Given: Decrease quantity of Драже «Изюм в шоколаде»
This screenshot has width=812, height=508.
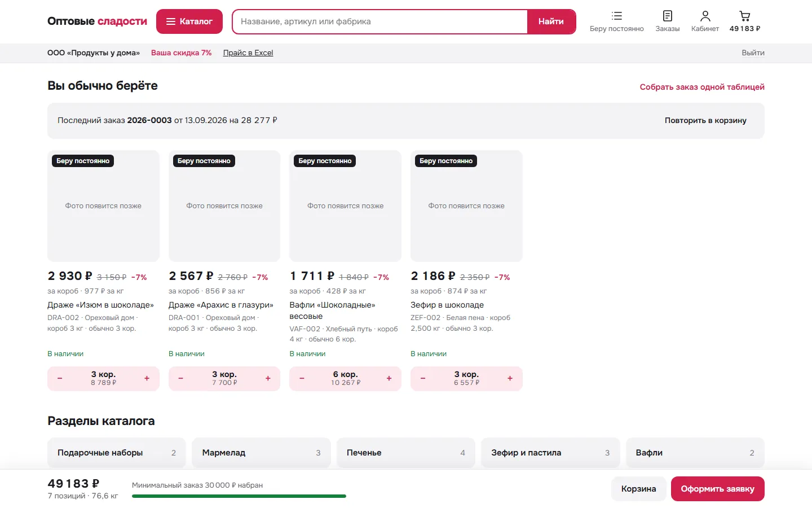Looking at the screenshot, I should pos(60,378).
